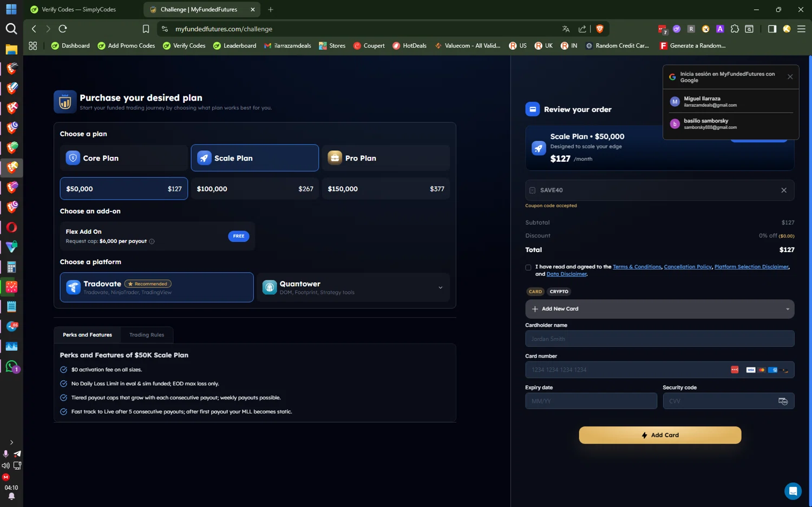Remove the SAVE40 coupon with the X

pos(784,190)
